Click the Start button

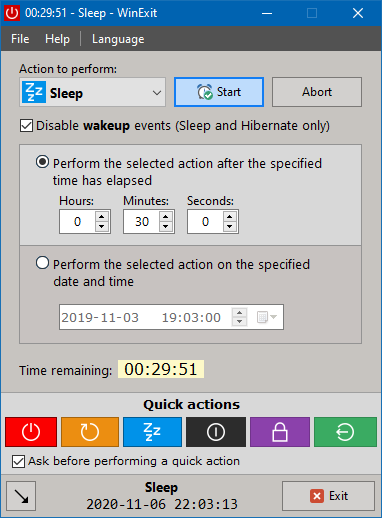click(x=219, y=92)
